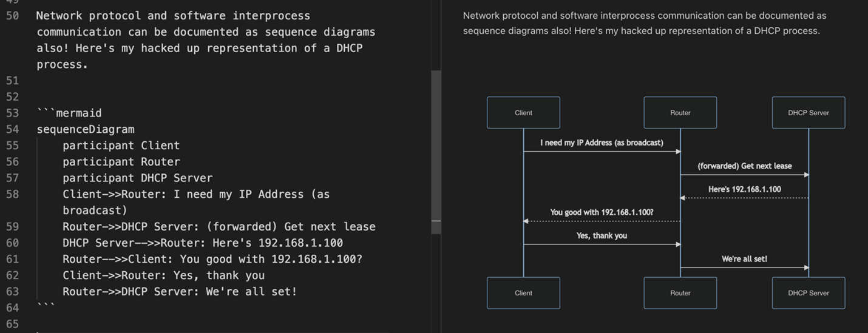Click the bottom DHCP Server diagram box
The width and height of the screenshot is (868, 333).
coord(808,293)
